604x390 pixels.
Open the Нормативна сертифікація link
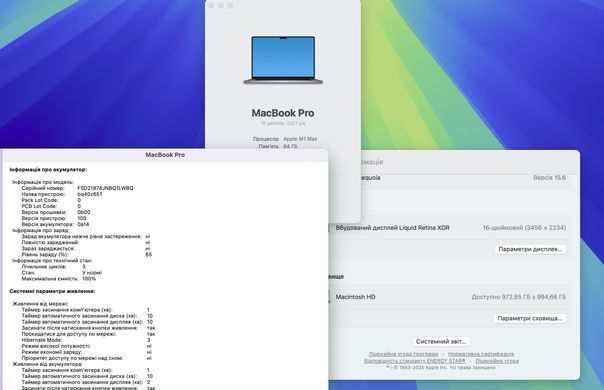click(481, 354)
